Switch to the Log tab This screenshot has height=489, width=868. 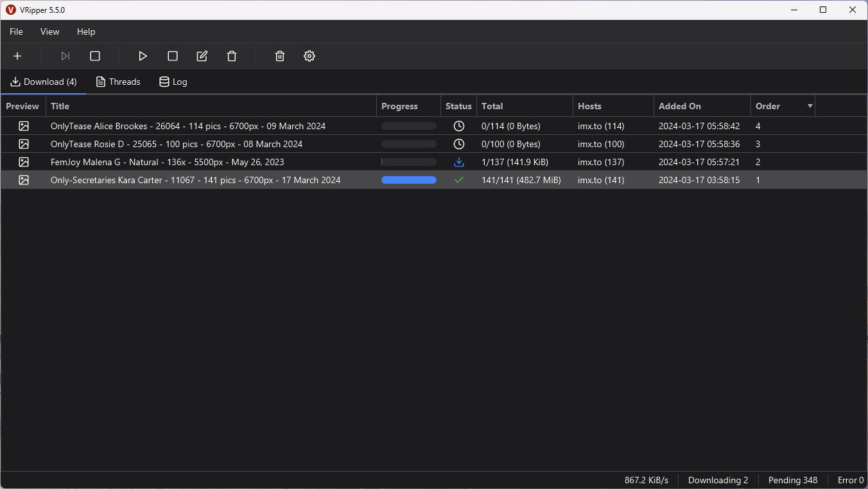point(173,82)
